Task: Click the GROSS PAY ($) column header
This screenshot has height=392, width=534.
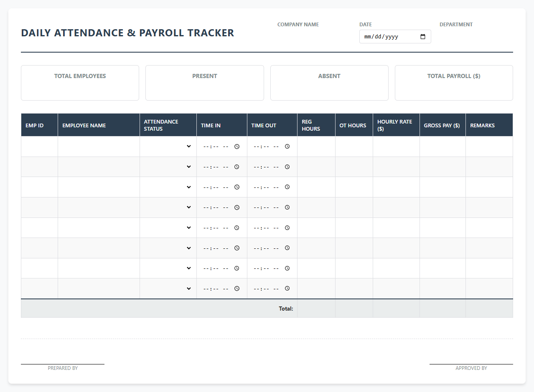Action: 442,125
